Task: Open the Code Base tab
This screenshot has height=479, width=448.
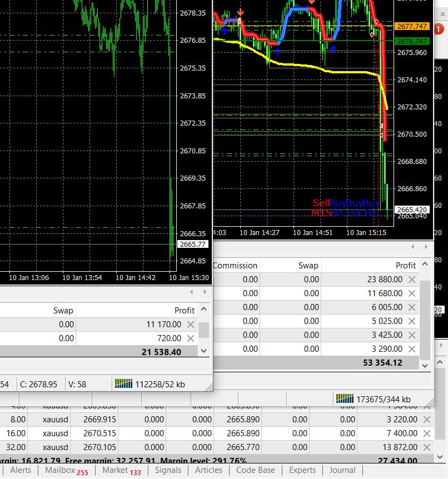Action: pos(256,470)
